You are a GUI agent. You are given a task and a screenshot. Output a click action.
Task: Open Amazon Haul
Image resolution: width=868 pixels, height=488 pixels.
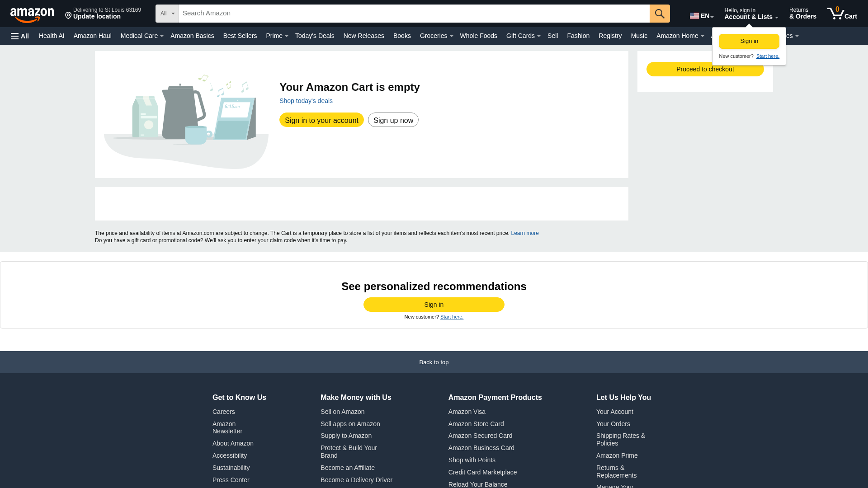(92, 36)
